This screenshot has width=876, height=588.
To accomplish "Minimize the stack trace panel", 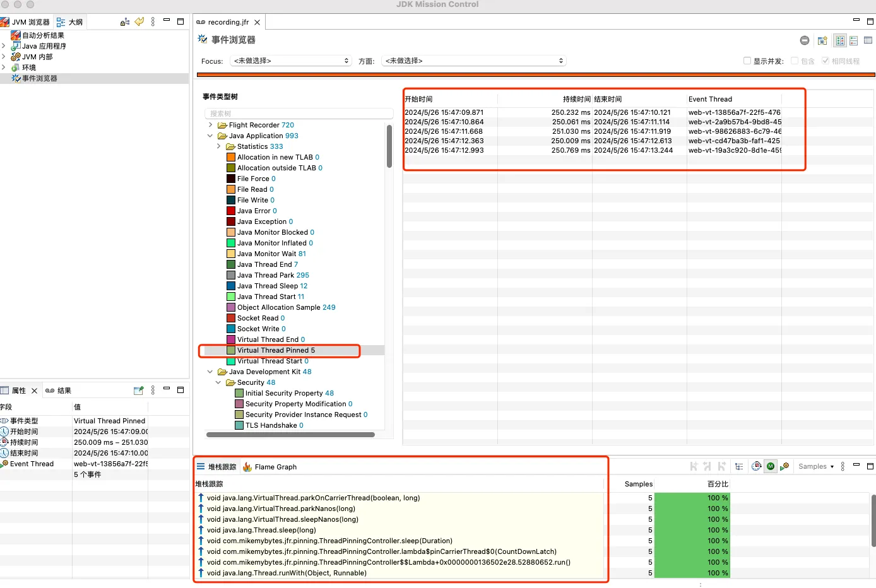I will [x=856, y=465].
